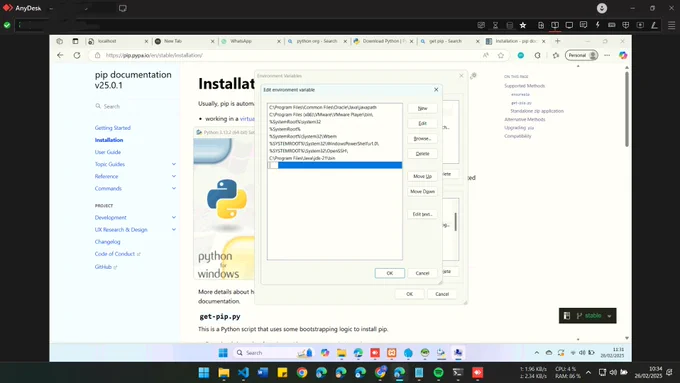The height and width of the screenshot is (383, 680).
Task: Select the System32\OpenSSH path entry
Action: click(334, 151)
